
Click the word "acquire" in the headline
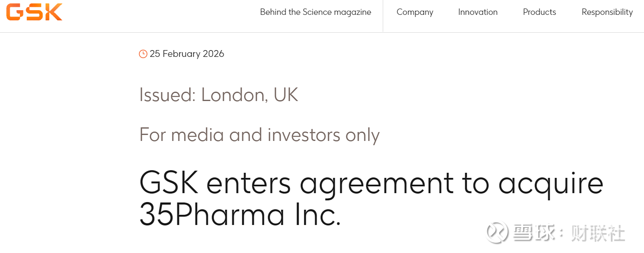coord(551,183)
